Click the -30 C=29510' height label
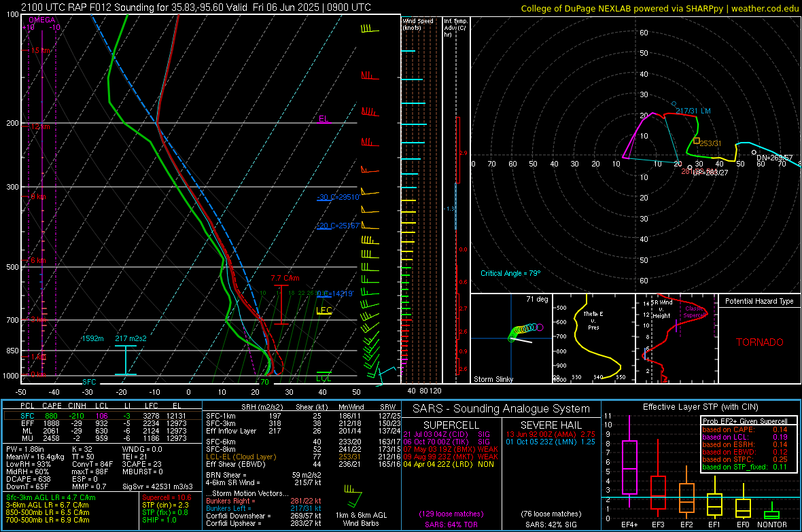 (338, 197)
